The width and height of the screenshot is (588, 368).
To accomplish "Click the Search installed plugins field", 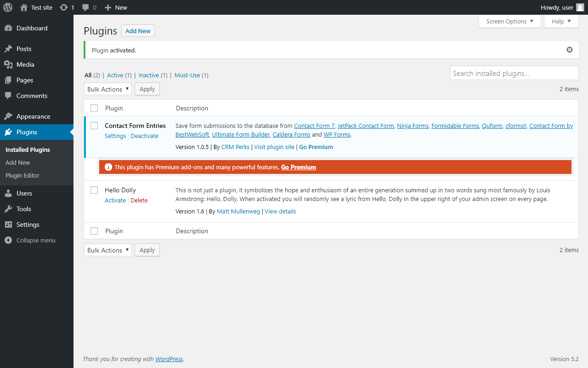I will (514, 73).
